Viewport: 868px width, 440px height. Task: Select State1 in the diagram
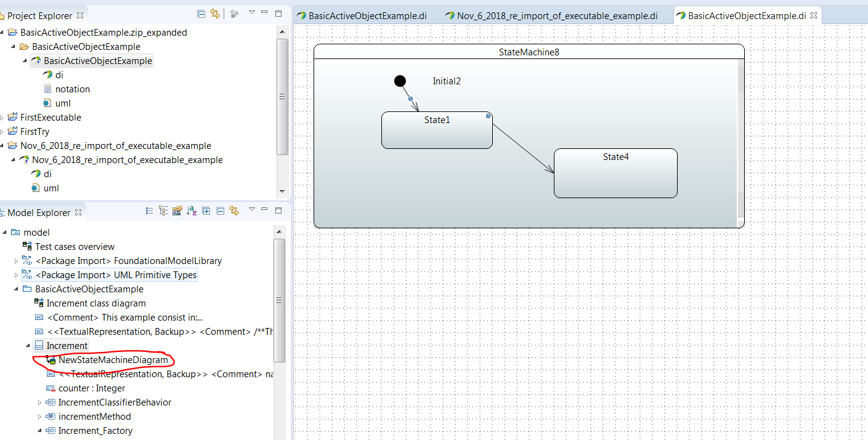point(437,130)
